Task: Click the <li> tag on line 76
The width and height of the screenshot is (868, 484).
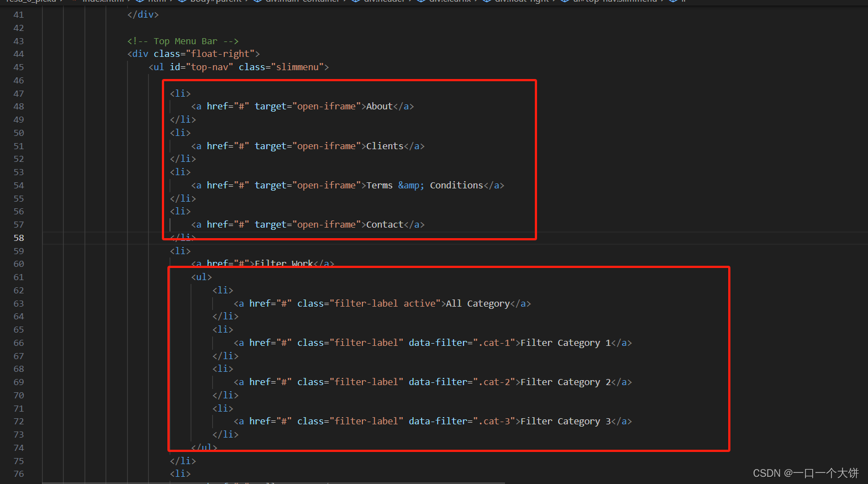Action: click(180, 474)
